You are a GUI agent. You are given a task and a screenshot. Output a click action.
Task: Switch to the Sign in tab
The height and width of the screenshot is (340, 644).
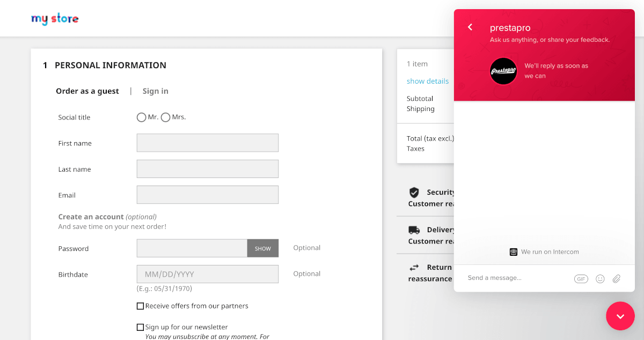(x=155, y=91)
